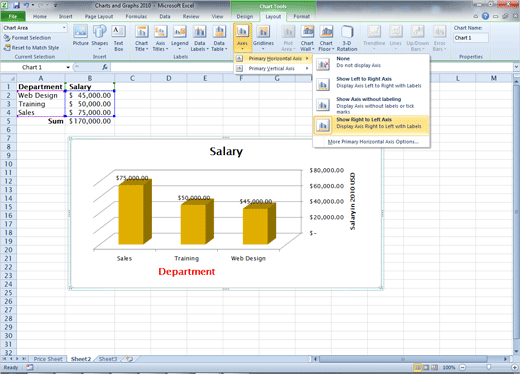This screenshot has width=520, height=374.
Task: Open the Data Labels options
Action: [x=199, y=38]
